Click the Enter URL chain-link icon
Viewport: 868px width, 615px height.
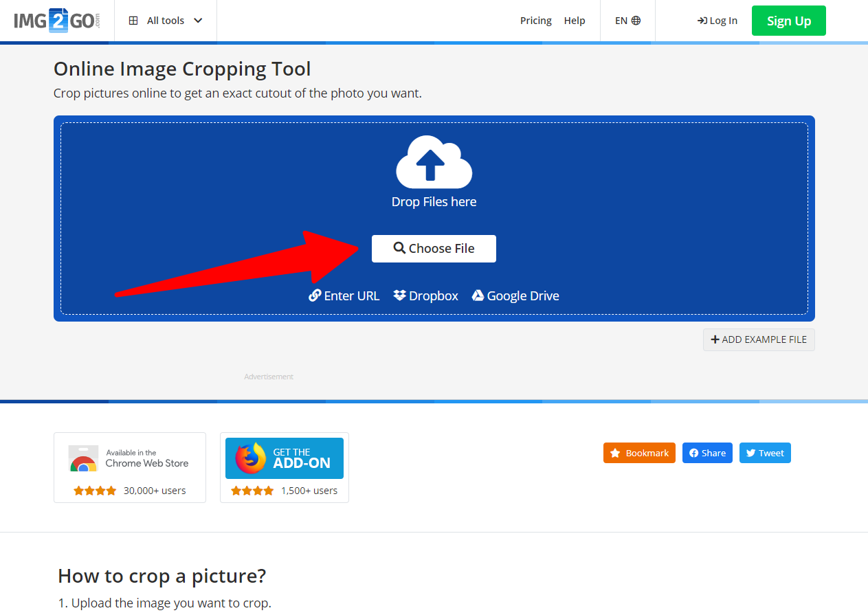pos(315,295)
